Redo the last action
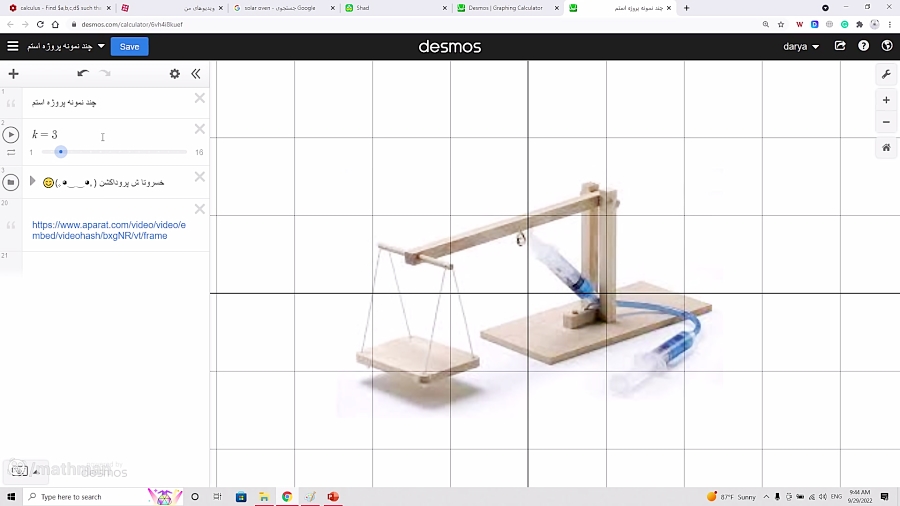Viewport: 900px width, 506px height. coord(105,73)
